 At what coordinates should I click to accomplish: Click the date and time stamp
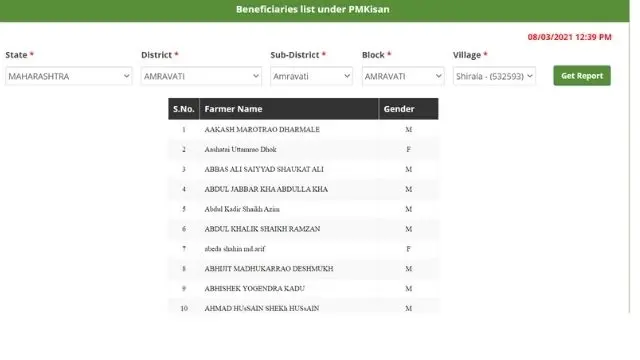(569, 37)
